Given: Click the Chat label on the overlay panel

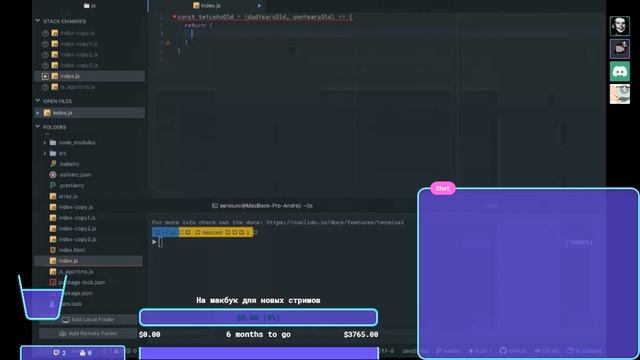Looking at the screenshot, I should tap(443, 188).
